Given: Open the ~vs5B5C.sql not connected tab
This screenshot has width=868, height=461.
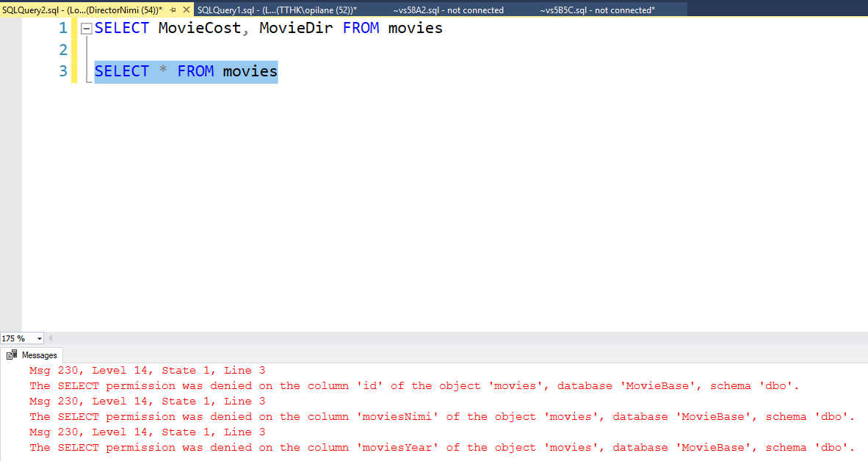Looking at the screenshot, I should click(x=597, y=10).
